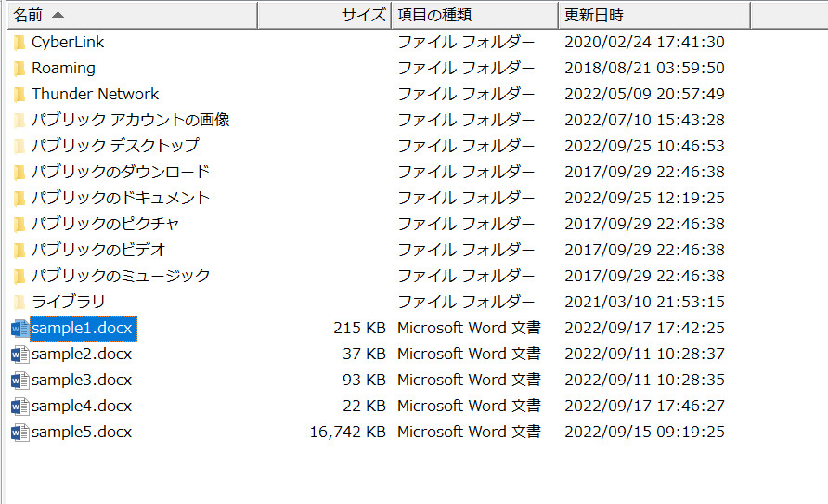The height and width of the screenshot is (504, 828).
Task: Click the CyberLink folder icon
Action: (x=19, y=43)
